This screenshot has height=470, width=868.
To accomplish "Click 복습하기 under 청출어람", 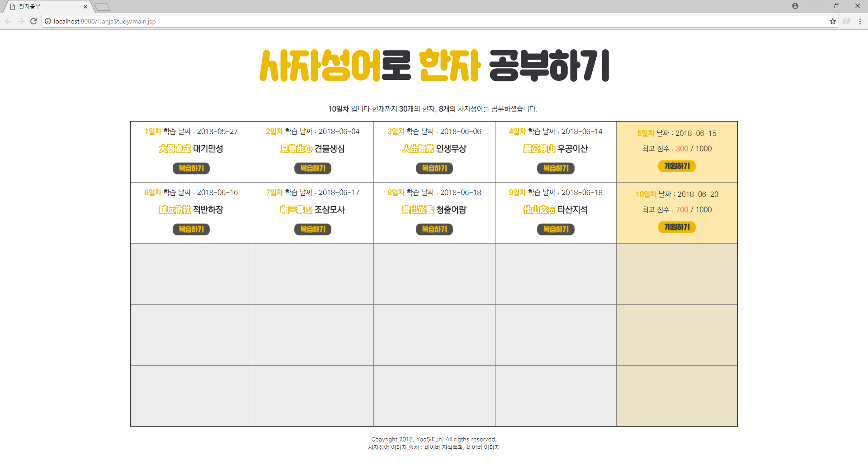I will click(x=434, y=229).
